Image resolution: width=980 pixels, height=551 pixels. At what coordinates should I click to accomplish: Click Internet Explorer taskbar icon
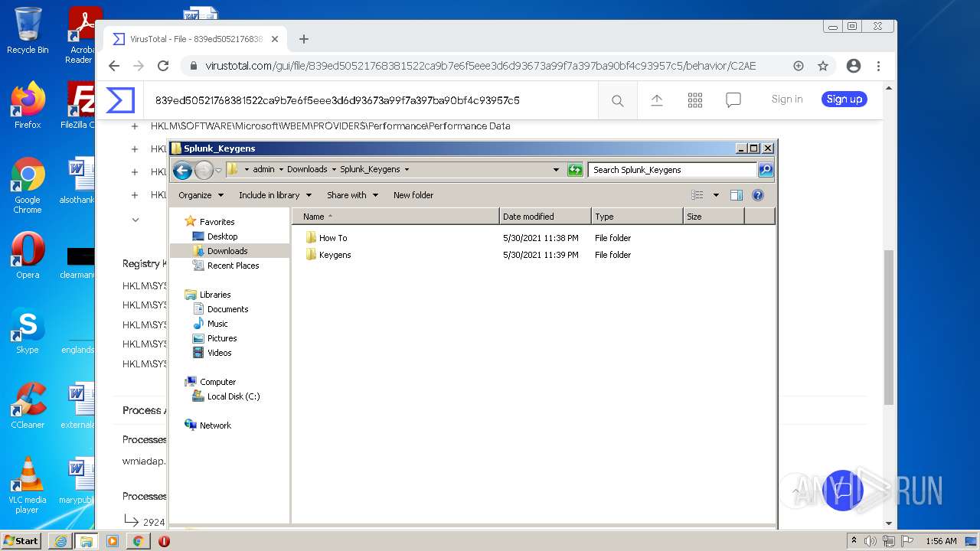pyautogui.click(x=60, y=541)
